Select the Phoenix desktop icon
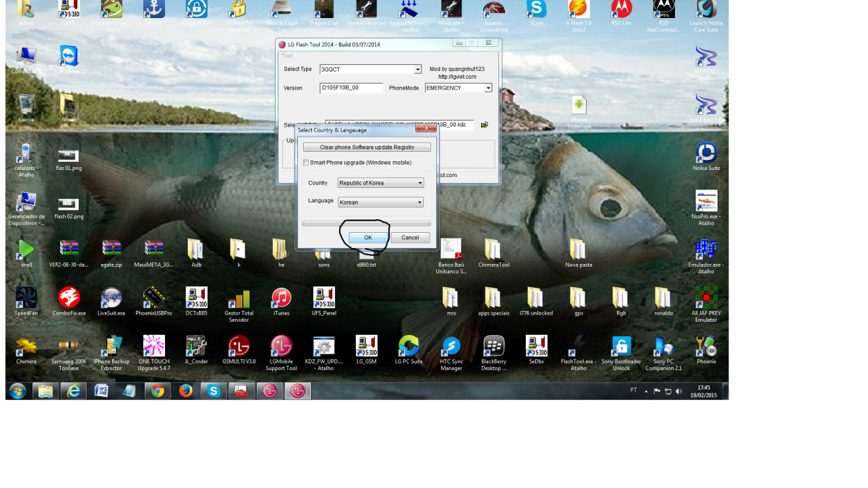The width and height of the screenshot is (868, 488). coord(706,351)
